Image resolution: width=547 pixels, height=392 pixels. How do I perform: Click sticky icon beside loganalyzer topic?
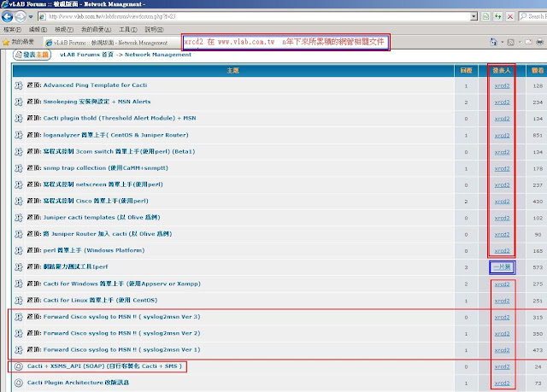[x=19, y=135]
